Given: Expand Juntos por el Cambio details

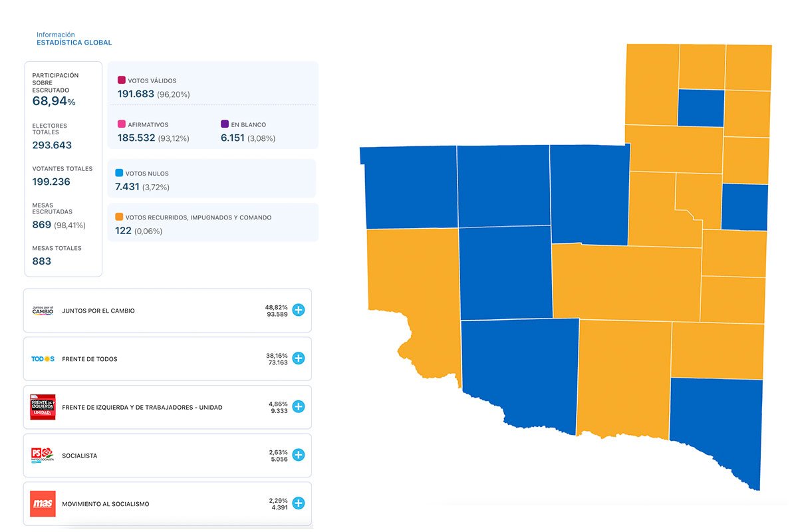Looking at the screenshot, I should click(x=299, y=310).
